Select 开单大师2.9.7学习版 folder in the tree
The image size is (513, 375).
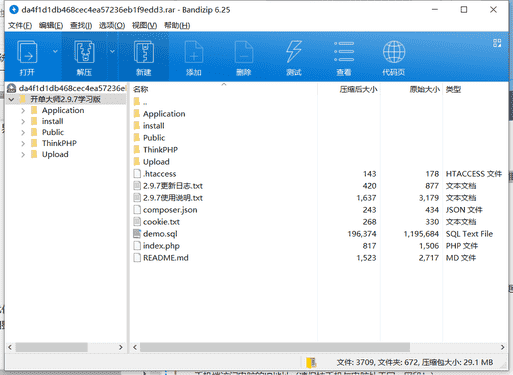pyautogui.click(x=65, y=99)
